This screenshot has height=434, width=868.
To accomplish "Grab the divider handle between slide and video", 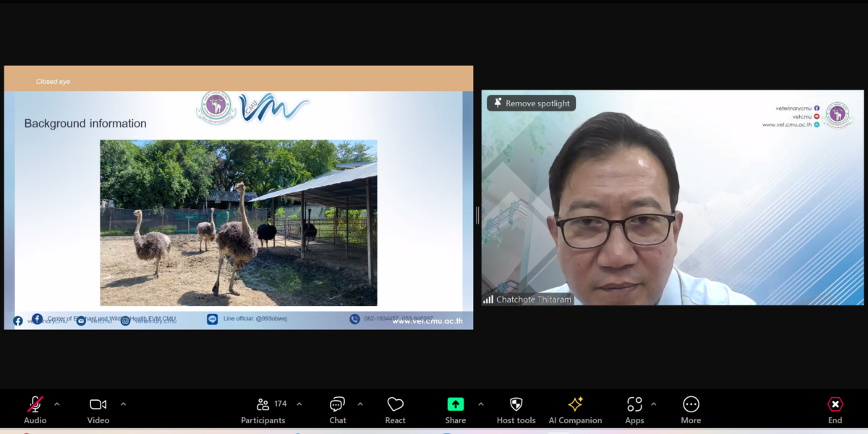I will (477, 215).
